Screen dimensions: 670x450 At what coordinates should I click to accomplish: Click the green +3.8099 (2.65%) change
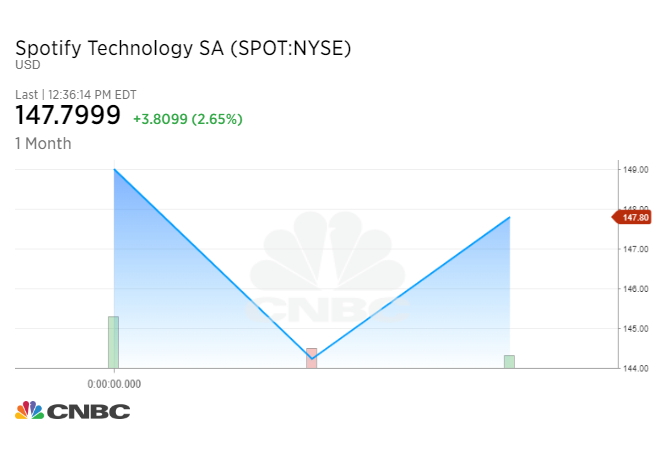pyautogui.click(x=188, y=119)
